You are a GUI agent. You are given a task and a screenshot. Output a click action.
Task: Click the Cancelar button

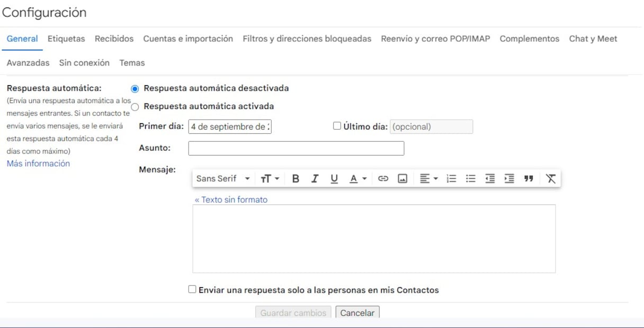coord(357,313)
